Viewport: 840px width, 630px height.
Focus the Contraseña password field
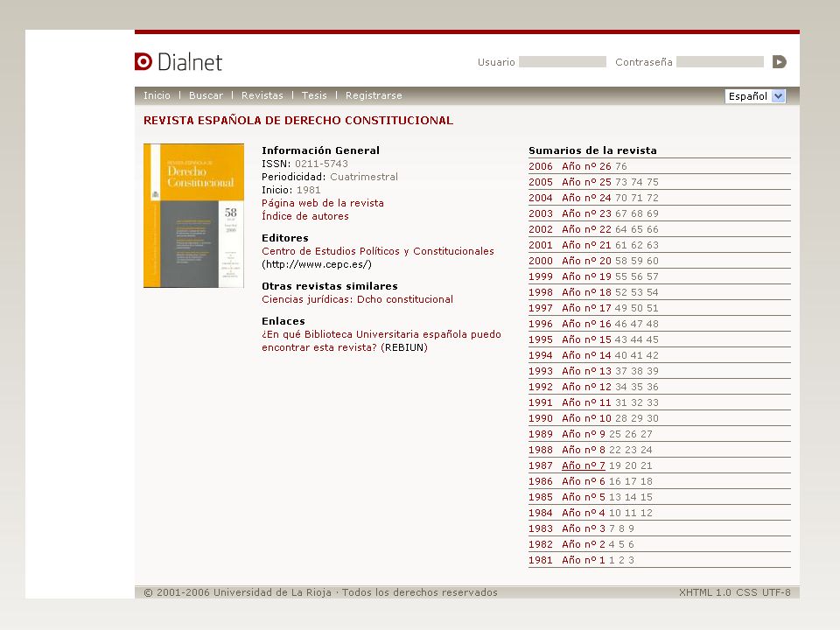click(720, 62)
